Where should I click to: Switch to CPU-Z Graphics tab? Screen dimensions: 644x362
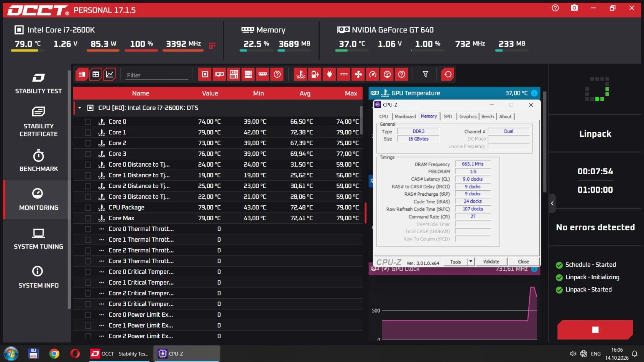pyautogui.click(x=468, y=116)
